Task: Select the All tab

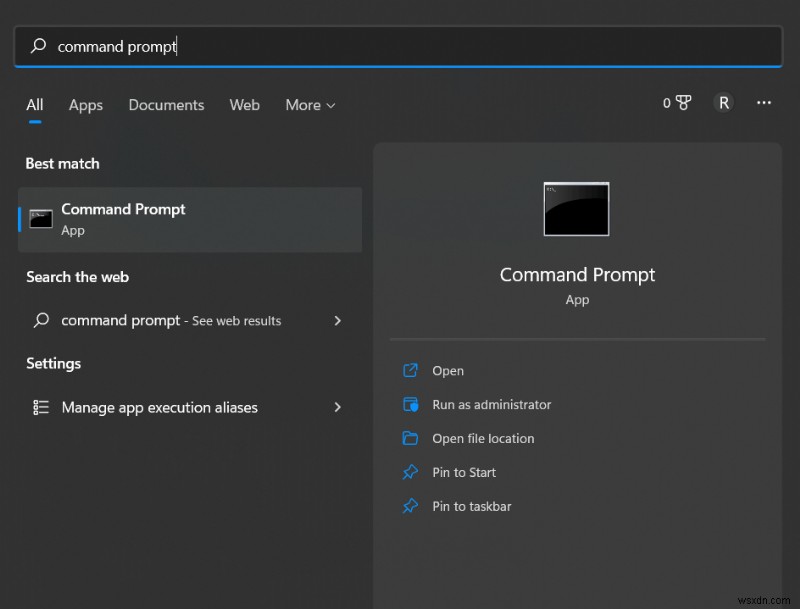Action: (35, 105)
